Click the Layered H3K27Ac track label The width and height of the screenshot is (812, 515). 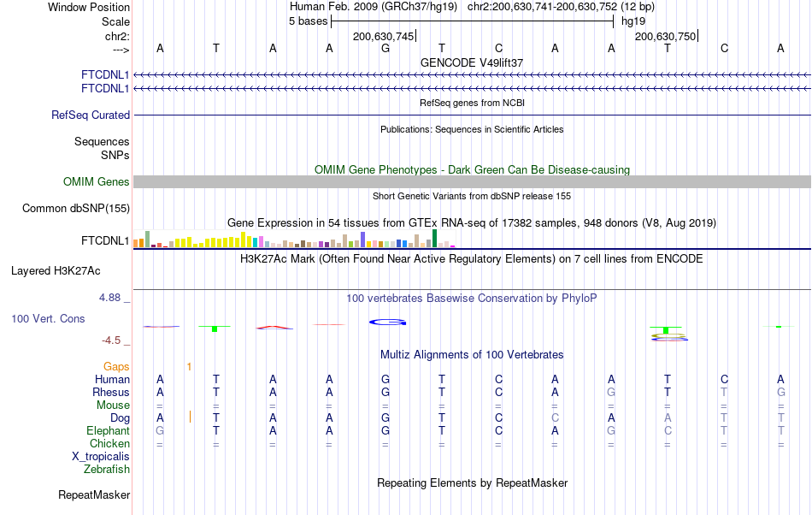(56, 271)
